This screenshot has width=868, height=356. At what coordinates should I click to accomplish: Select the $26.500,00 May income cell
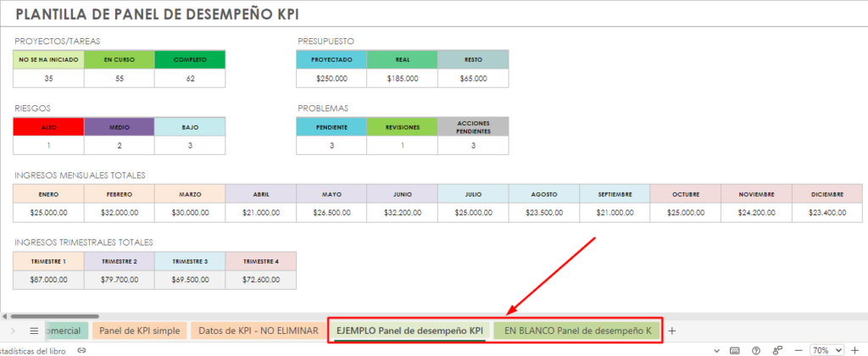pos(331,213)
